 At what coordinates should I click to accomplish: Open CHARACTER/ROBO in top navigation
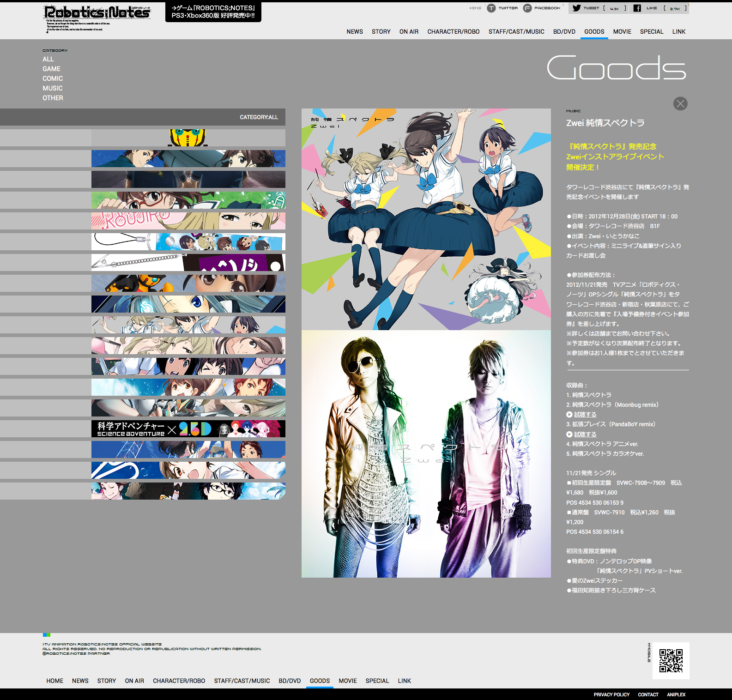pyautogui.click(x=454, y=32)
